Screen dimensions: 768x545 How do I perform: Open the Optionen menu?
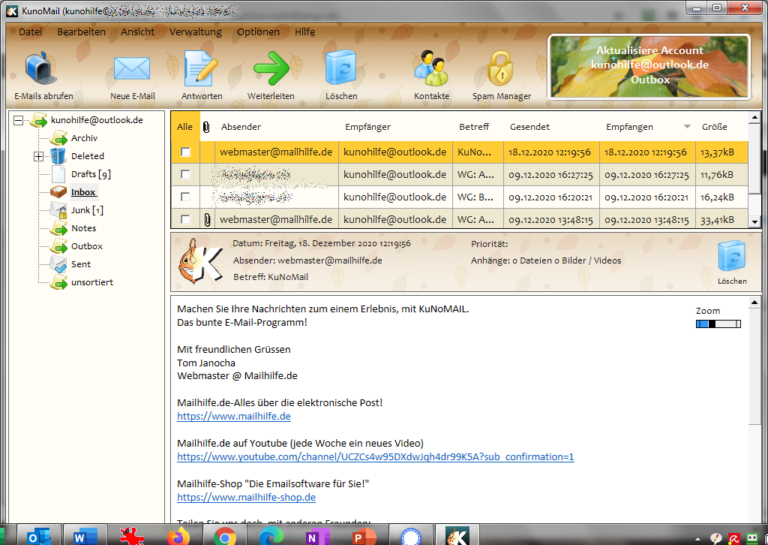(258, 32)
